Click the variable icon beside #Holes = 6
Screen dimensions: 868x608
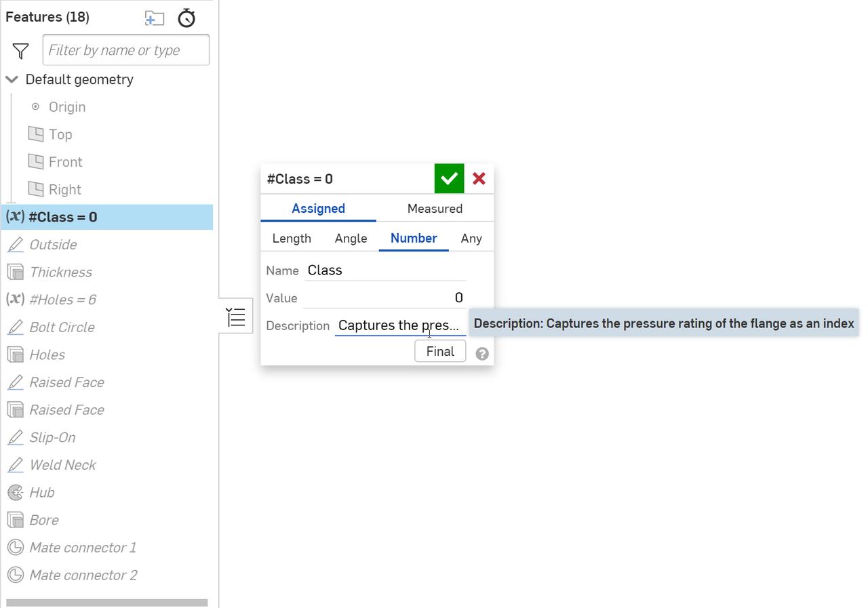click(15, 299)
